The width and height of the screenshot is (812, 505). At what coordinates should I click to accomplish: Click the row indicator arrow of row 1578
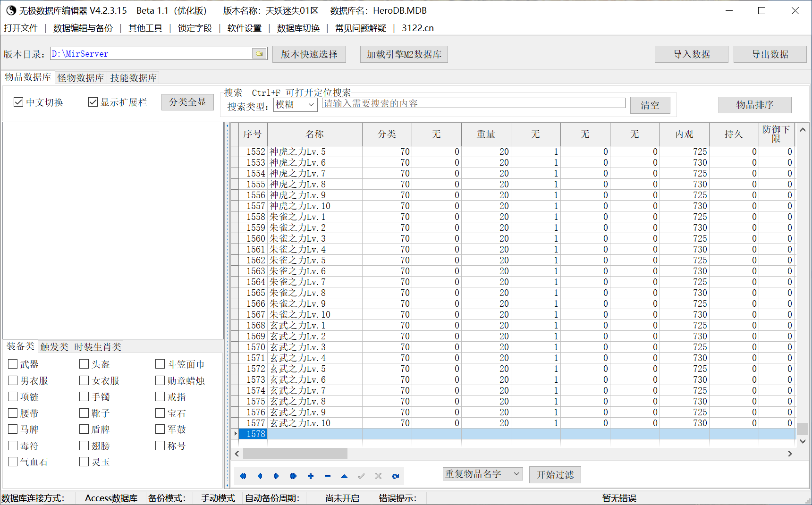(235, 434)
